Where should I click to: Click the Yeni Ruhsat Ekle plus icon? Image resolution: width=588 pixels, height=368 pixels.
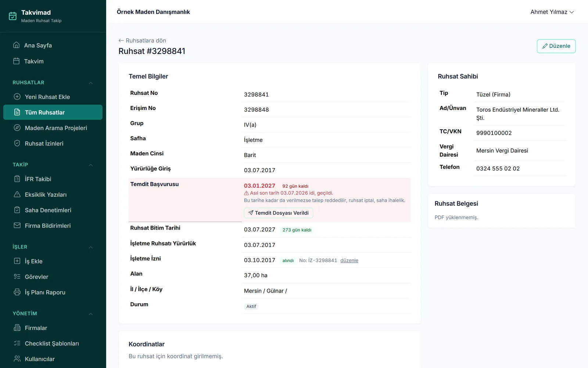pyautogui.click(x=17, y=97)
